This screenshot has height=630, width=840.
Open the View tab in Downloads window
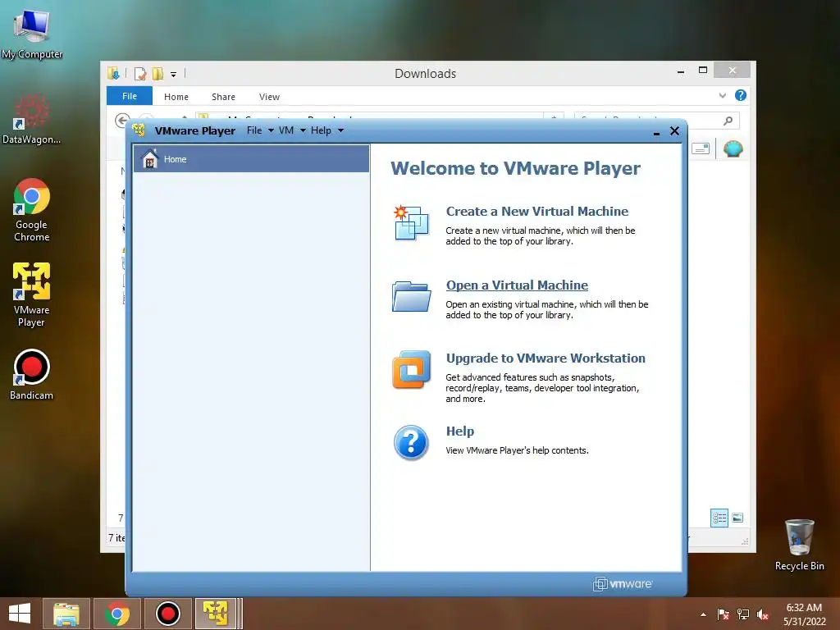[x=269, y=97]
